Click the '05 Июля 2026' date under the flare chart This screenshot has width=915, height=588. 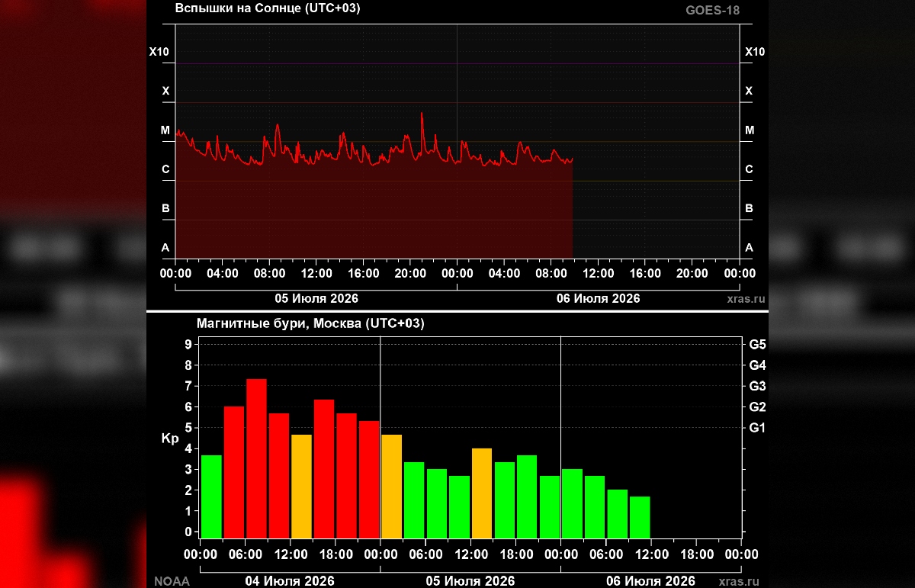tap(316, 298)
